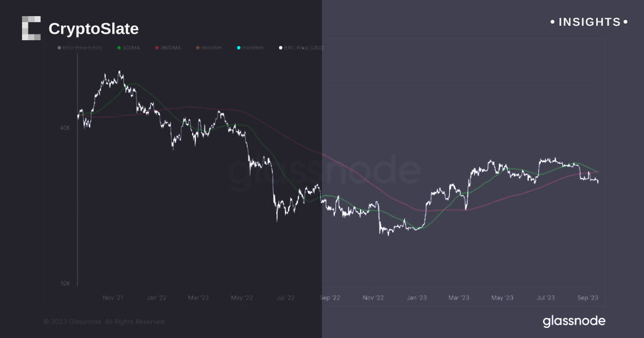
Task: Toggle the 200DMA series in the legend
Action: [x=171, y=48]
